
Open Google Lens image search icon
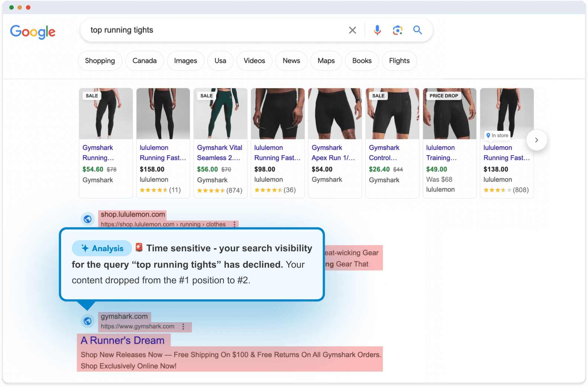tap(398, 30)
